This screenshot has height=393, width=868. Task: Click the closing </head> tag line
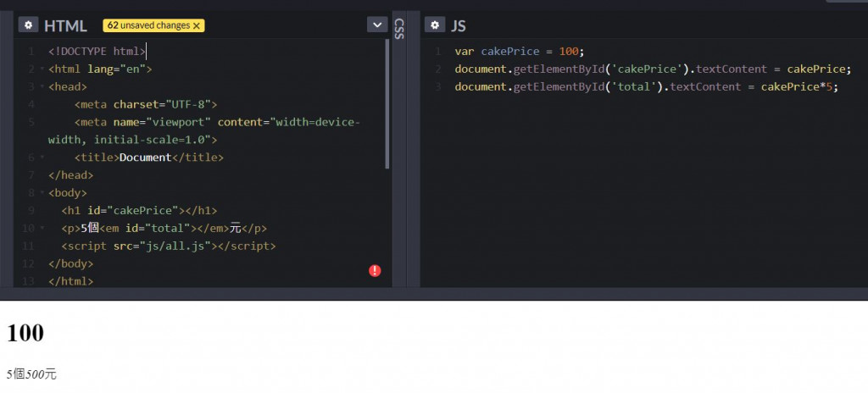pos(71,175)
